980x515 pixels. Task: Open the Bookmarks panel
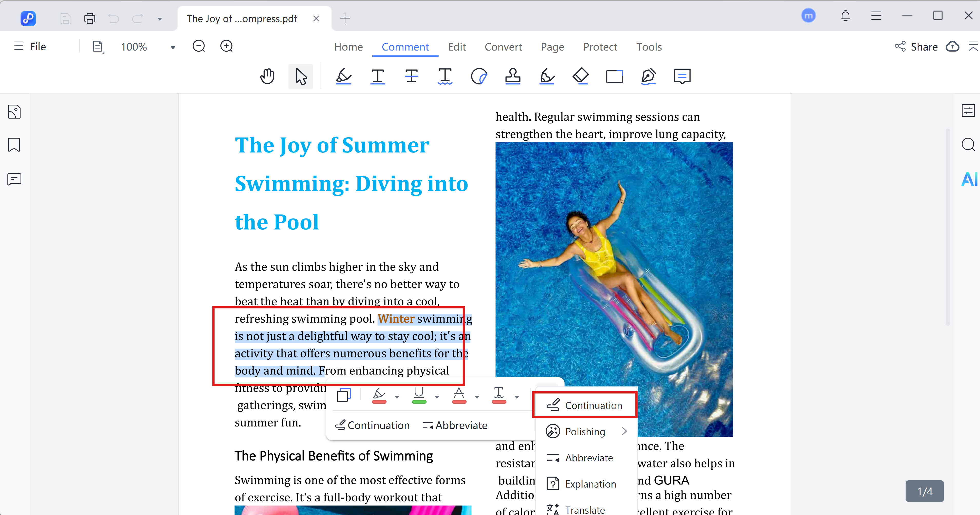point(14,145)
